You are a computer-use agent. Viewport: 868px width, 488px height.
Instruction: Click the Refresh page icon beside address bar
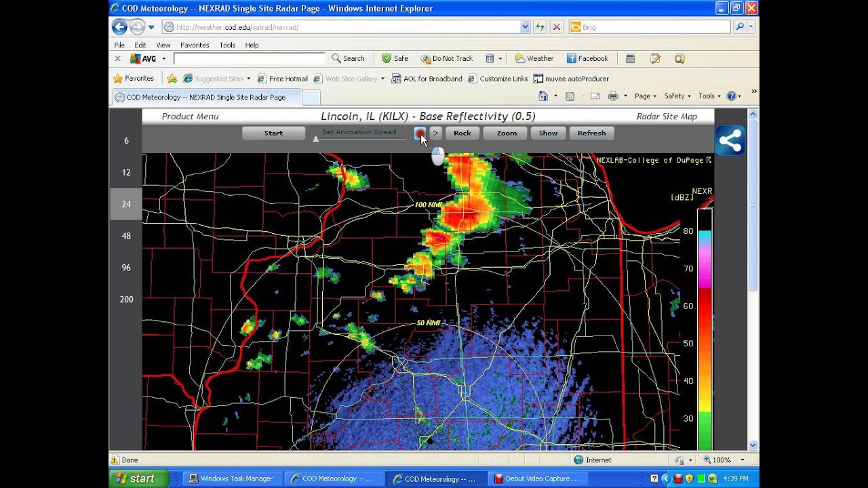pyautogui.click(x=540, y=27)
